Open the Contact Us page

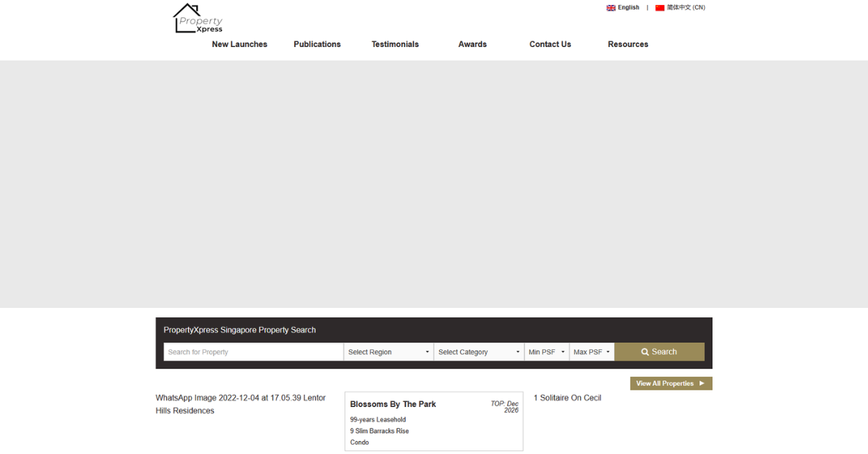coord(550,44)
